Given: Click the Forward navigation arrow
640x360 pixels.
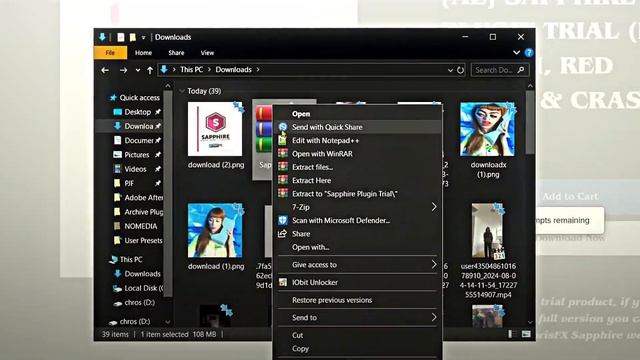Looking at the screenshot, I should [x=123, y=70].
